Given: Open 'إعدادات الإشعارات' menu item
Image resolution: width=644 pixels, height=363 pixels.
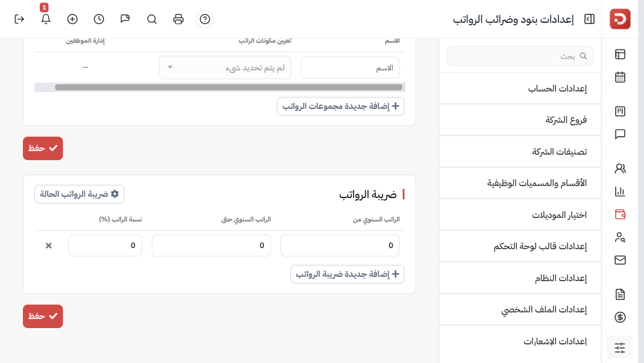Looking at the screenshot, I should (520, 341).
